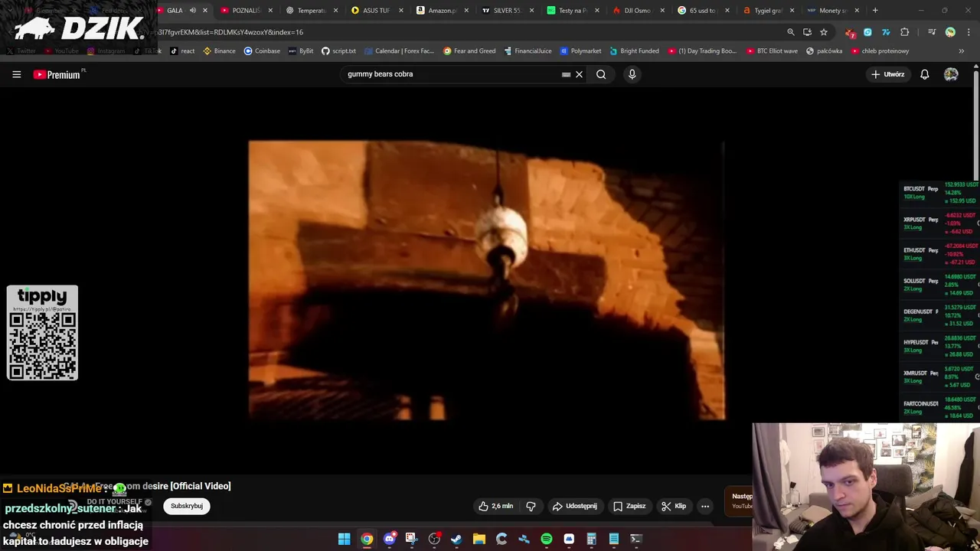Click the URL address bar

[459, 32]
